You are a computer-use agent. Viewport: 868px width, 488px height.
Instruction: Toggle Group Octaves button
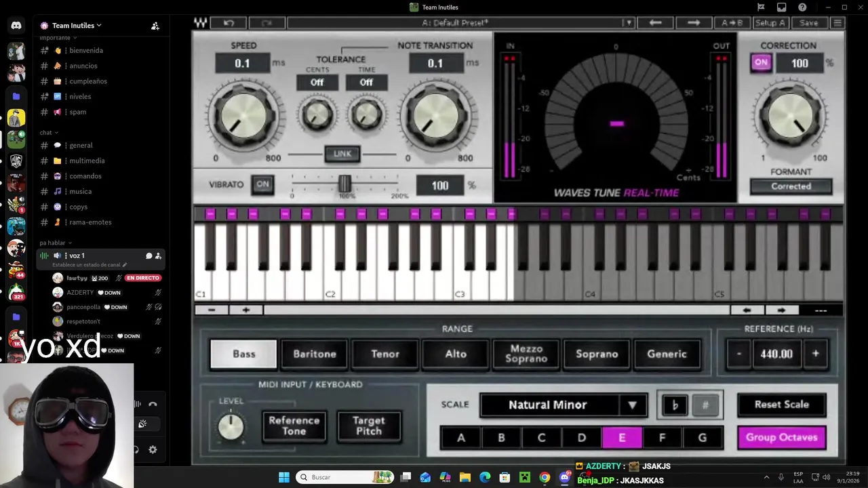click(782, 437)
